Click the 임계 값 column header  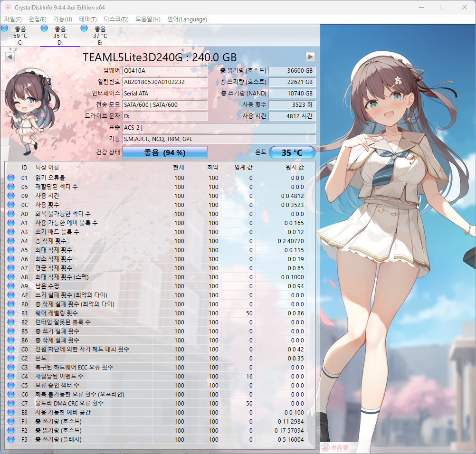(x=244, y=167)
